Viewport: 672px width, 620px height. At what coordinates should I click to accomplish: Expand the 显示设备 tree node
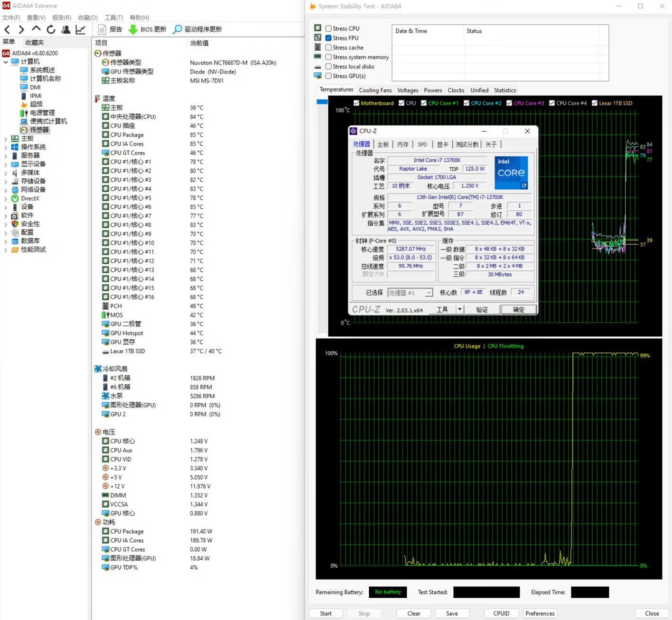[6, 164]
